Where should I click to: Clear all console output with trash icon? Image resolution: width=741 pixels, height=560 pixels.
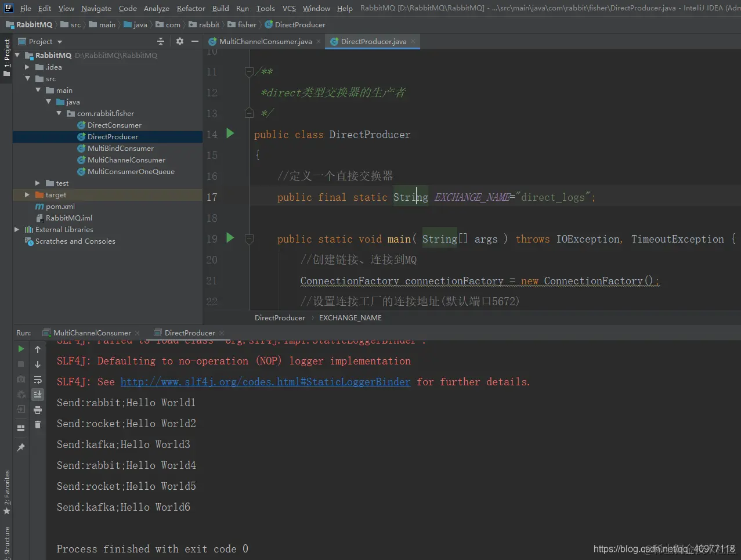point(38,425)
